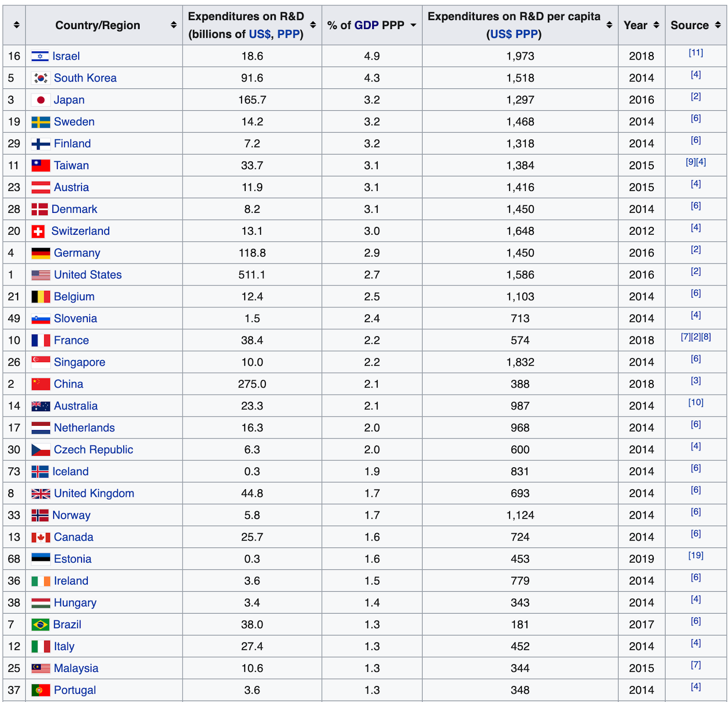728x702 pixels.
Task: Click the Brazil flag icon
Action: click(40, 625)
